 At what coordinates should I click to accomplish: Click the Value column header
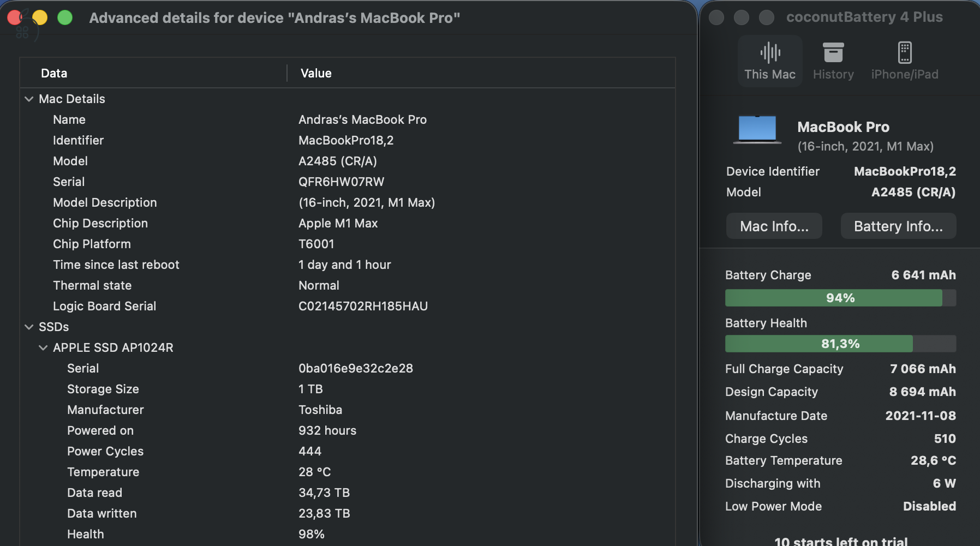[x=315, y=73]
